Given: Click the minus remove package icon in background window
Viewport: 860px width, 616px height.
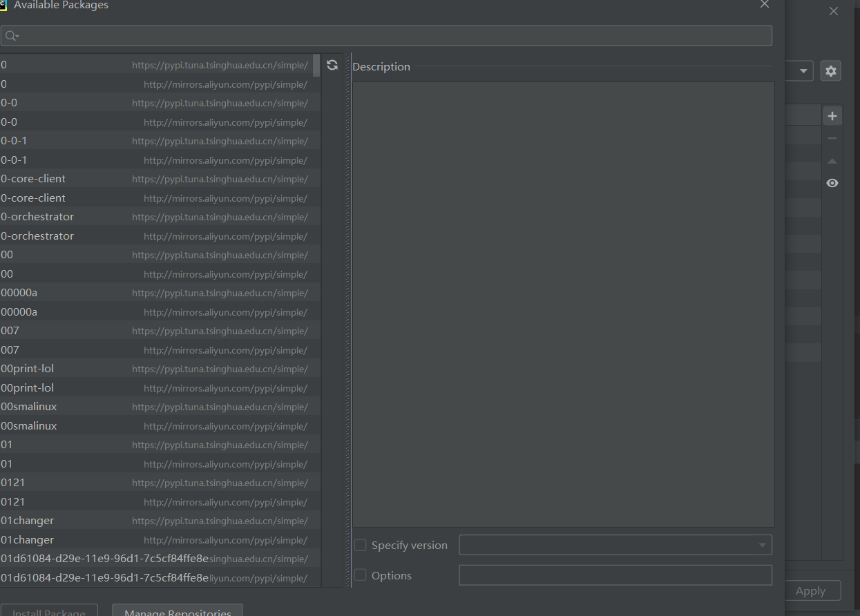Looking at the screenshot, I should [832, 138].
